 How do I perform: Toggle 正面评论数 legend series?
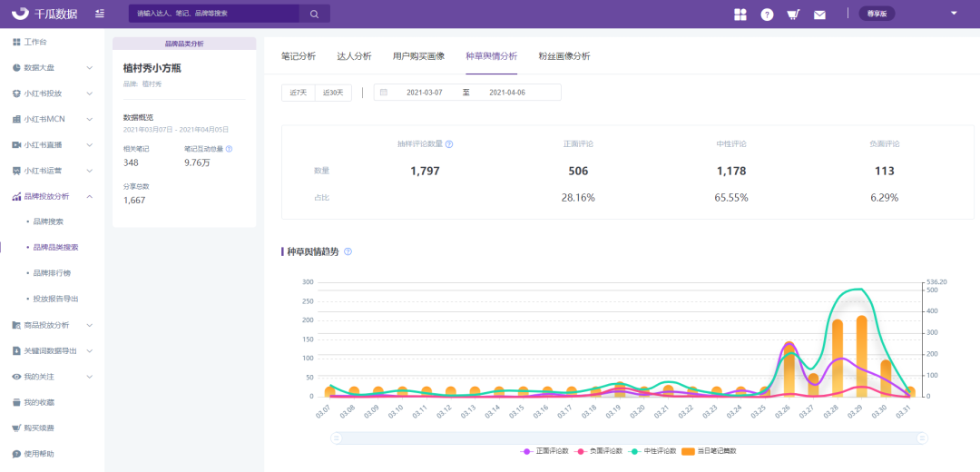point(544,451)
